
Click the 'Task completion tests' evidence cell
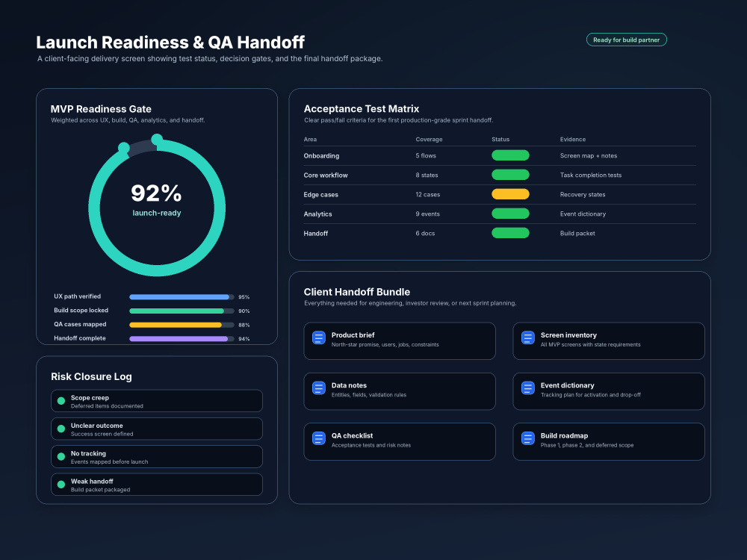coord(591,175)
